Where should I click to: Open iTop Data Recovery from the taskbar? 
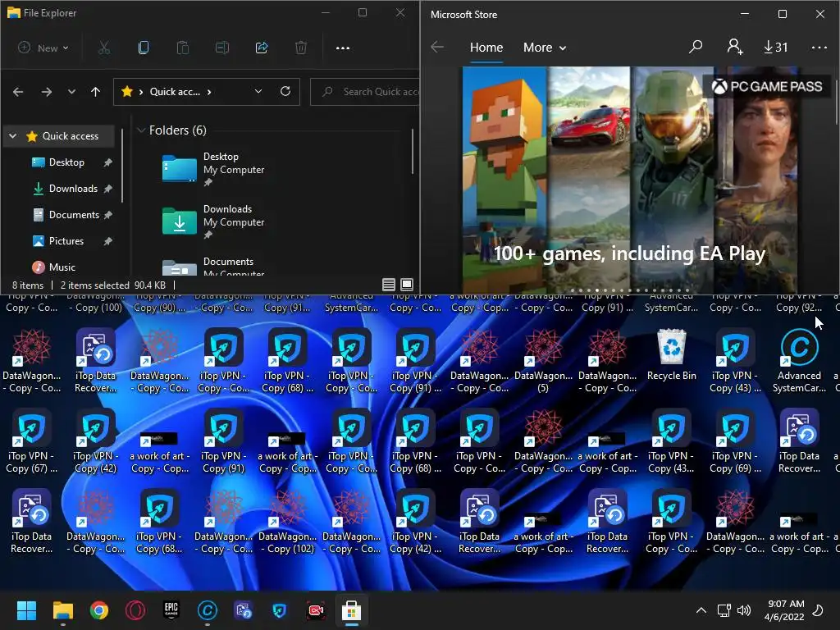pyautogui.click(x=243, y=610)
